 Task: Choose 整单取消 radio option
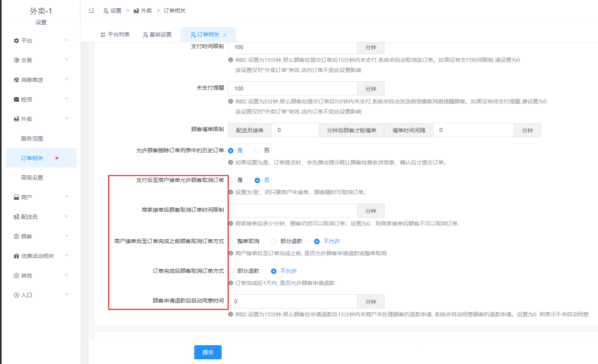pos(231,241)
